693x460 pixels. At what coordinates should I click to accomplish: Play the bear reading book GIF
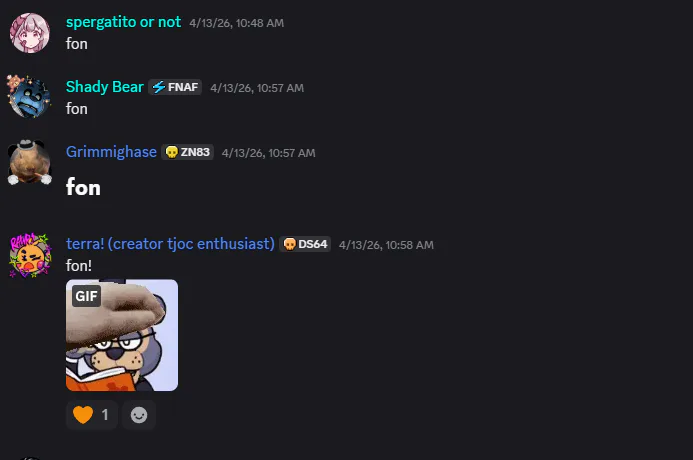(122, 335)
